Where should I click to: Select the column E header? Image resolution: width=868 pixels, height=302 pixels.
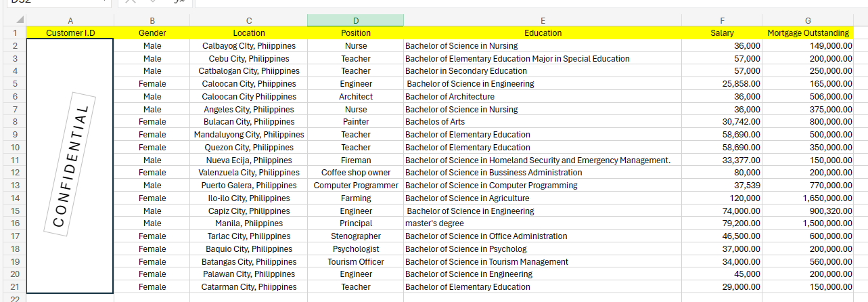point(542,20)
